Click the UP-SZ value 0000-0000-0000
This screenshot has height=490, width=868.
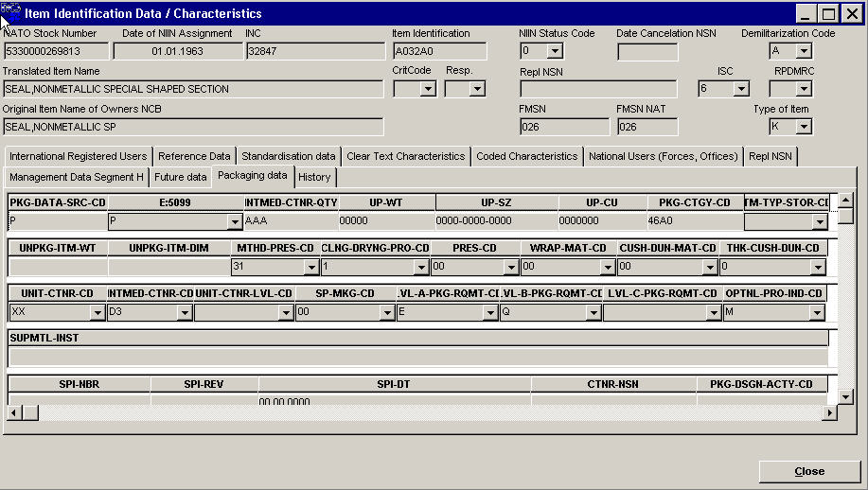(474, 220)
